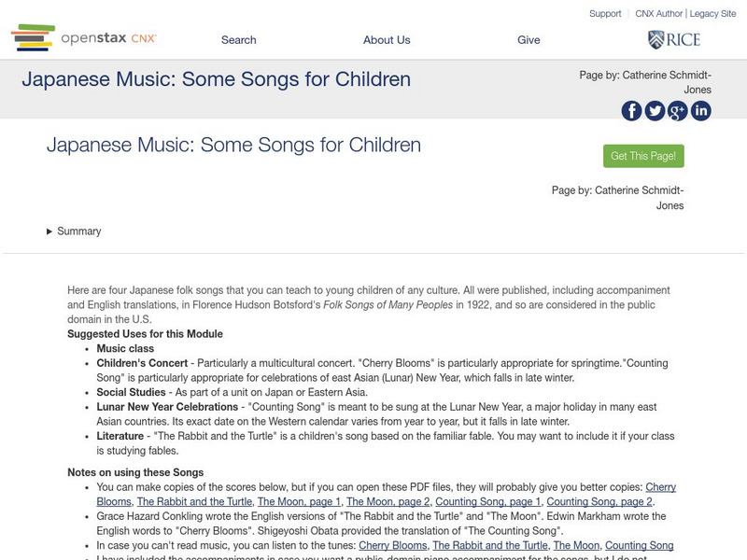Open the CNX Author link
Image resolution: width=747 pixels, height=560 pixels.
(658, 14)
